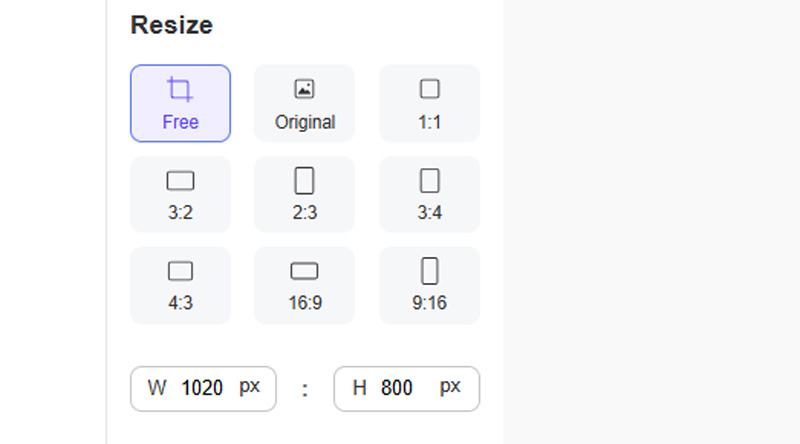Click the "2:3" ratio label

click(x=305, y=213)
